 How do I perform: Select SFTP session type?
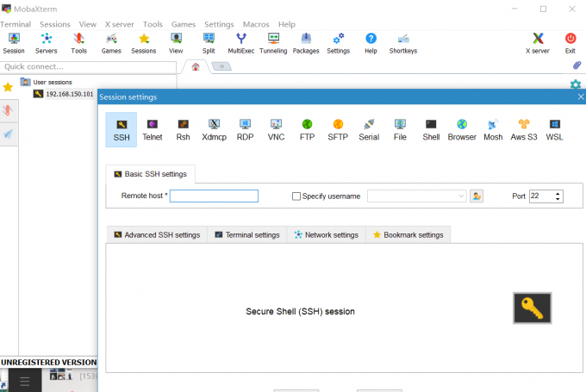point(338,130)
